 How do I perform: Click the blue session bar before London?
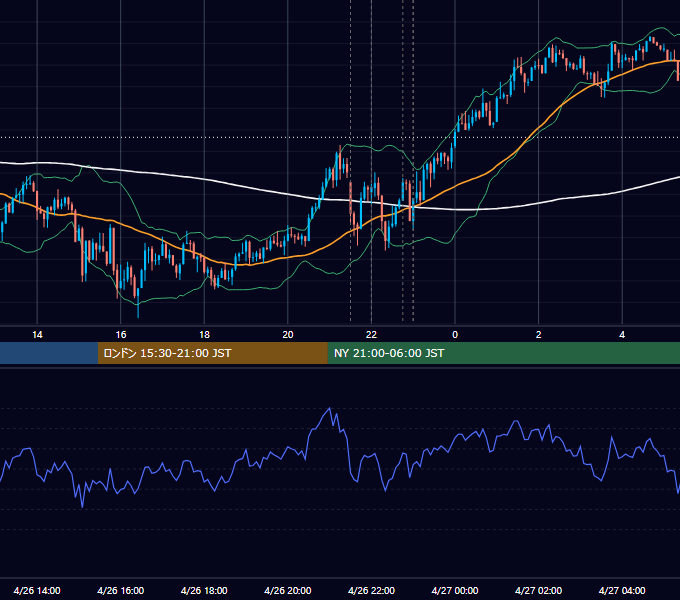coord(49,353)
